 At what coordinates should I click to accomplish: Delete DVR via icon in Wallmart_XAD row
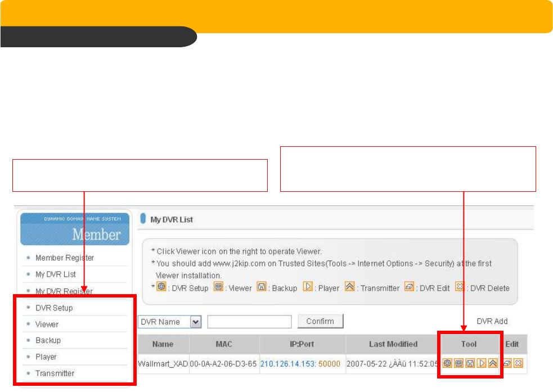coord(518,363)
